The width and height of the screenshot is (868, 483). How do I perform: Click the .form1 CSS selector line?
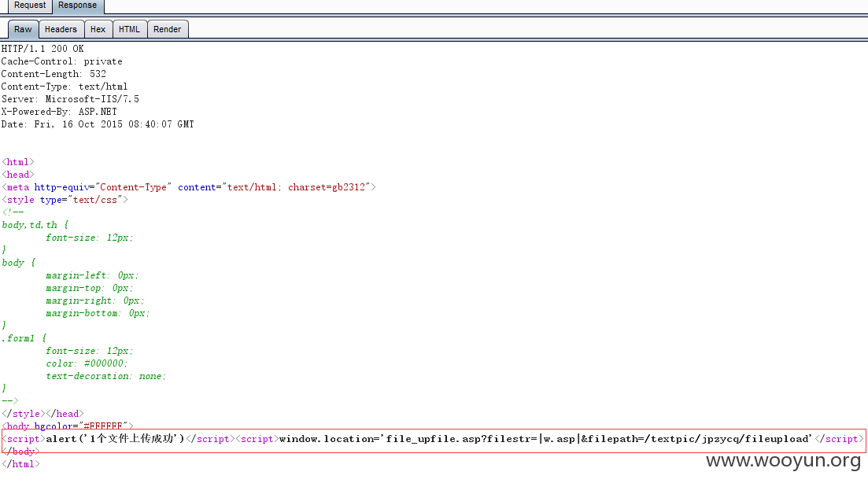24,338
